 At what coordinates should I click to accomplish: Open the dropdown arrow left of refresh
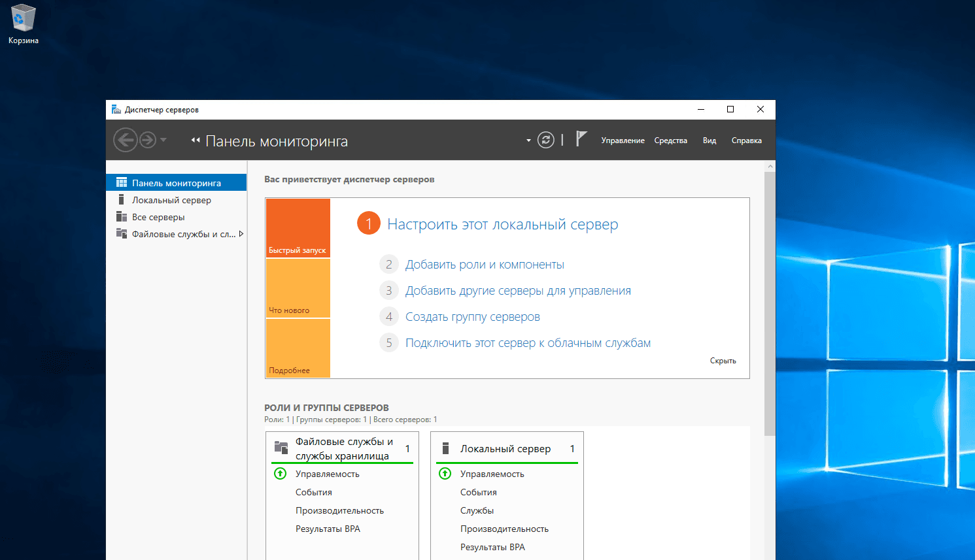point(528,140)
